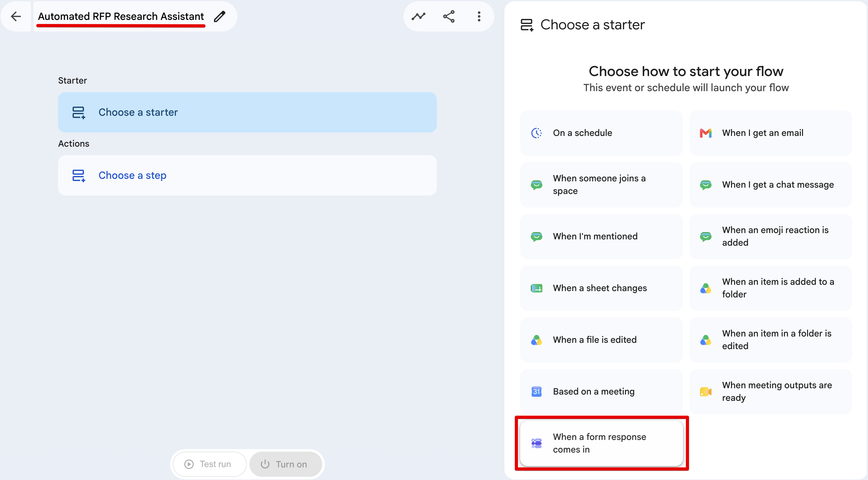Click the share icon
Image resolution: width=868 pixels, height=480 pixels.
(449, 16)
